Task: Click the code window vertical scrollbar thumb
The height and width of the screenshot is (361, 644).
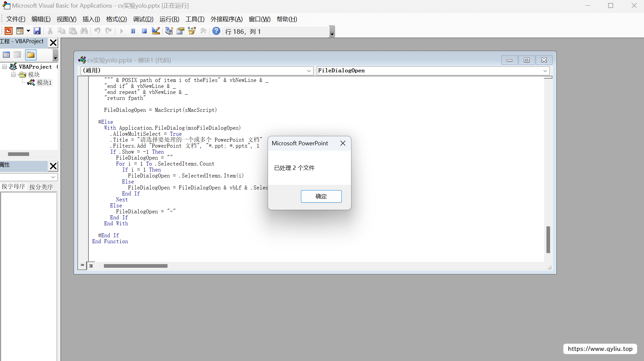Action: coord(548,240)
